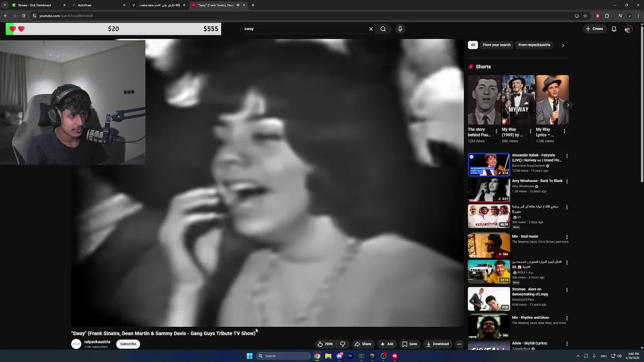Reload the page in browser toolbar

[x=23, y=16]
